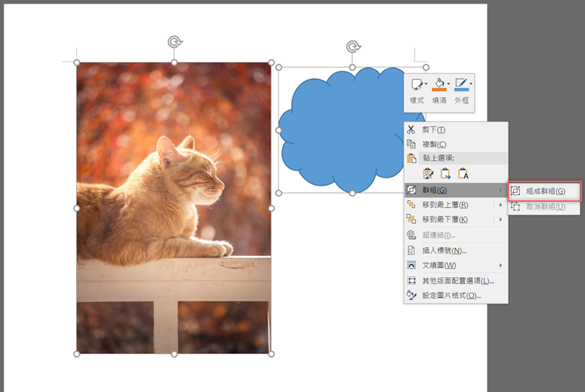This screenshot has height=392, width=585.
Task: Click the 外框 (Outline) pen icon
Action: pyautogui.click(x=461, y=84)
